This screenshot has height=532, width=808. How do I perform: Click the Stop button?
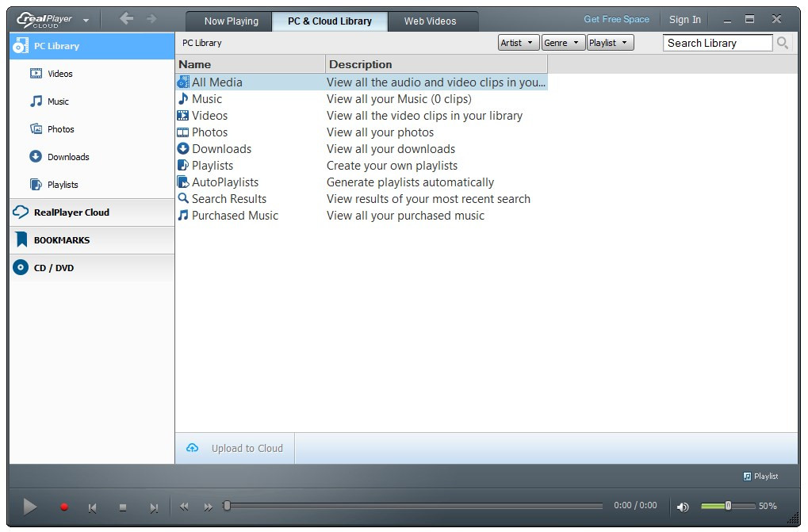123,507
